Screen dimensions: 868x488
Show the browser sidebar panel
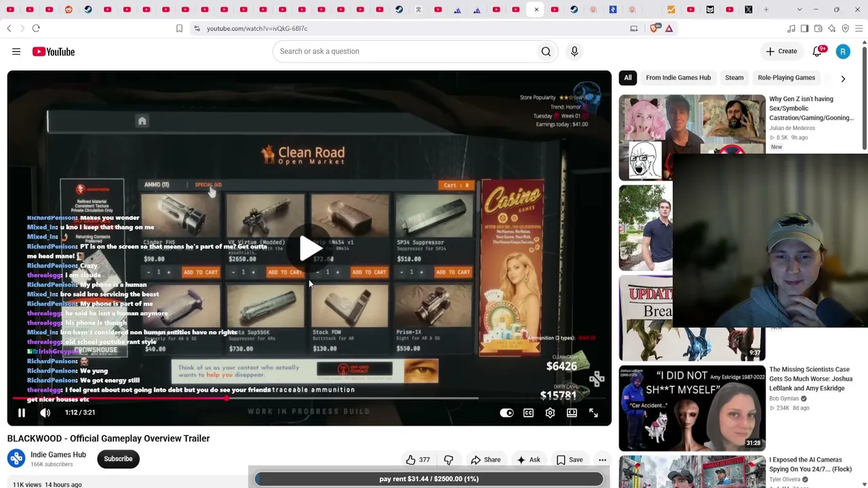804,28
